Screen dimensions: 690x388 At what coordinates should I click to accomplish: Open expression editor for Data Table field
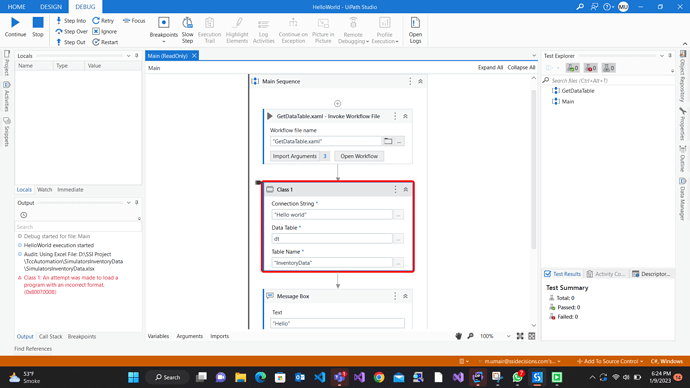point(398,239)
